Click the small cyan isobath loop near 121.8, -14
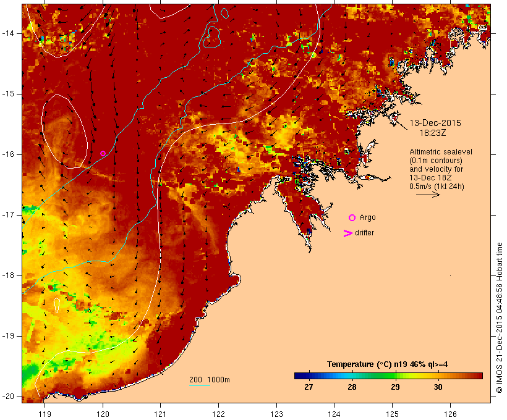Image resolution: width=507 pixels, height=420 pixels. [211, 37]
